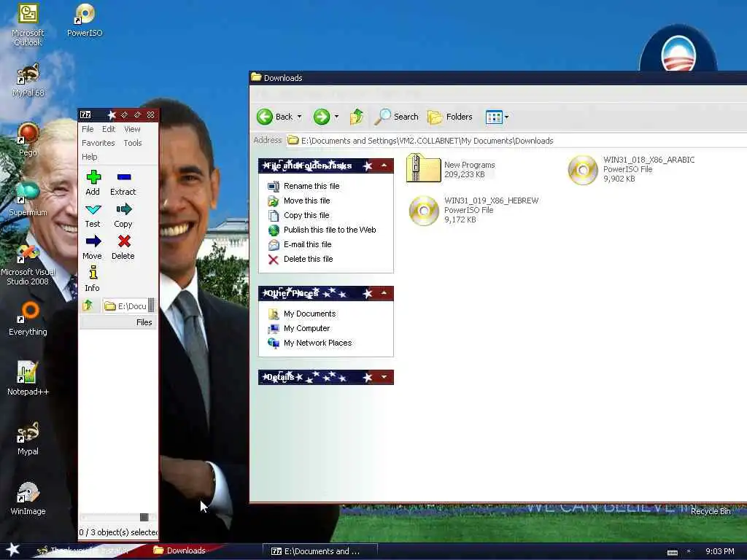This screenshot has height=560, width=747.
Task: Open the View menu in 7-Zip
Action: coord(133,129)
